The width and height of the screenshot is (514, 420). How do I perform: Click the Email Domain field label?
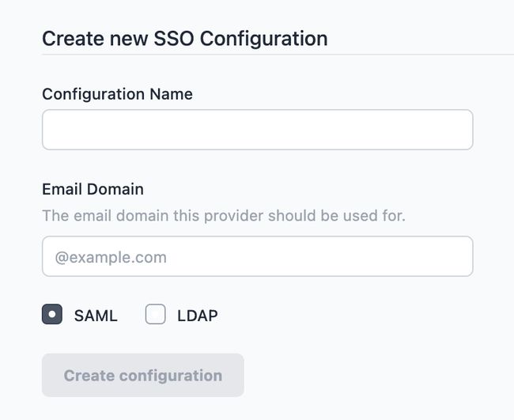pyautogui.click(x=93, y=189)
